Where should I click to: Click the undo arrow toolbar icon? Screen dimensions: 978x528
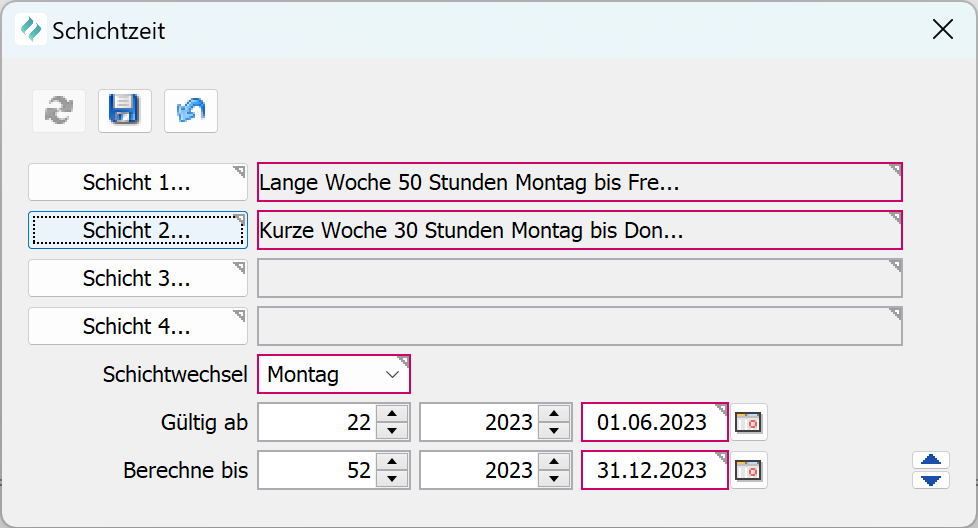coord(191,111)
